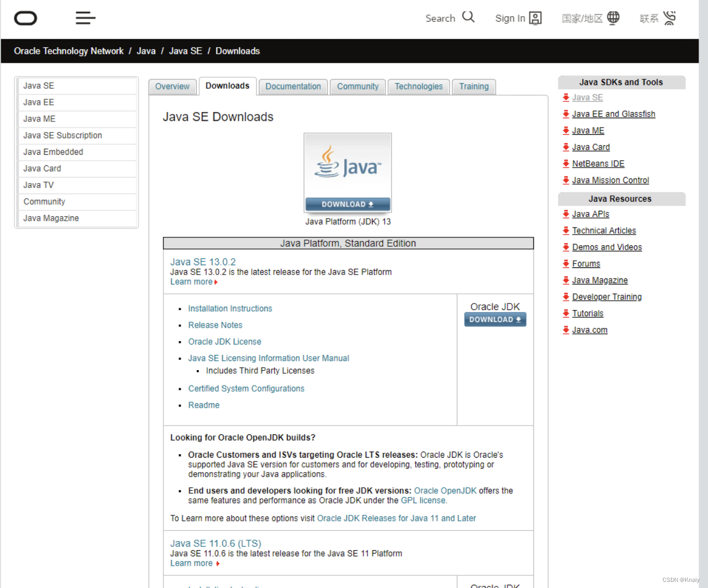Click download arrow icon beside Forums
The height and width of the screenshot is (588, 708).
[566, 264]
